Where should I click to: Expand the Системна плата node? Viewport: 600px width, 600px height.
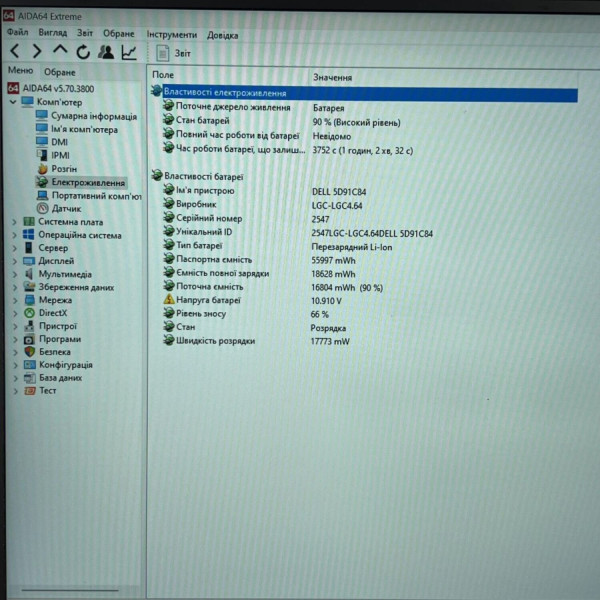coord(14,222)
